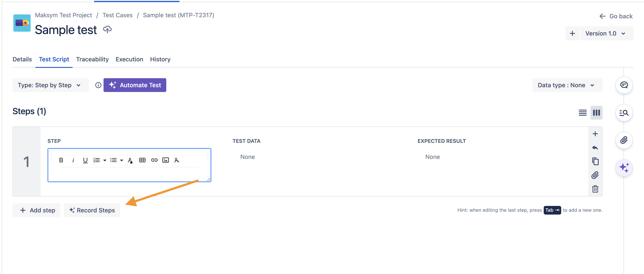Open the comments sidebar panel
644x274 pixels.
(x=624, y=85)
